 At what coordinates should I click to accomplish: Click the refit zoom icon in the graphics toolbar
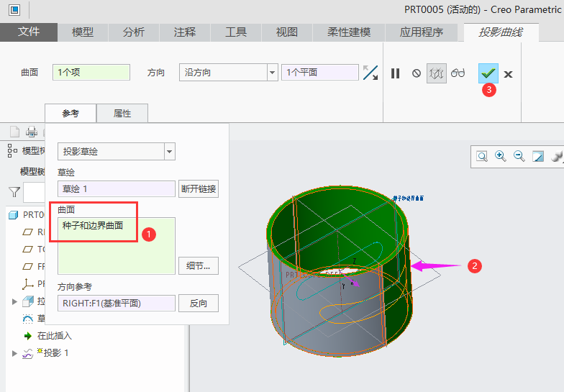[482, 156]
